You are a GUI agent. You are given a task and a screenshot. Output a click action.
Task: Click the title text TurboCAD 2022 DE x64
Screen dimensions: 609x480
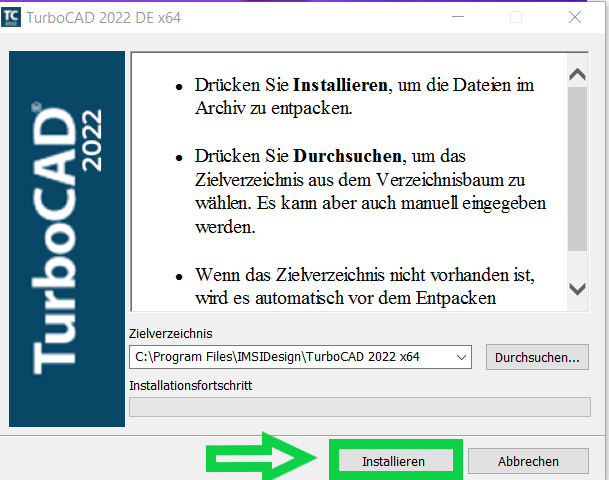pos(103,18)
